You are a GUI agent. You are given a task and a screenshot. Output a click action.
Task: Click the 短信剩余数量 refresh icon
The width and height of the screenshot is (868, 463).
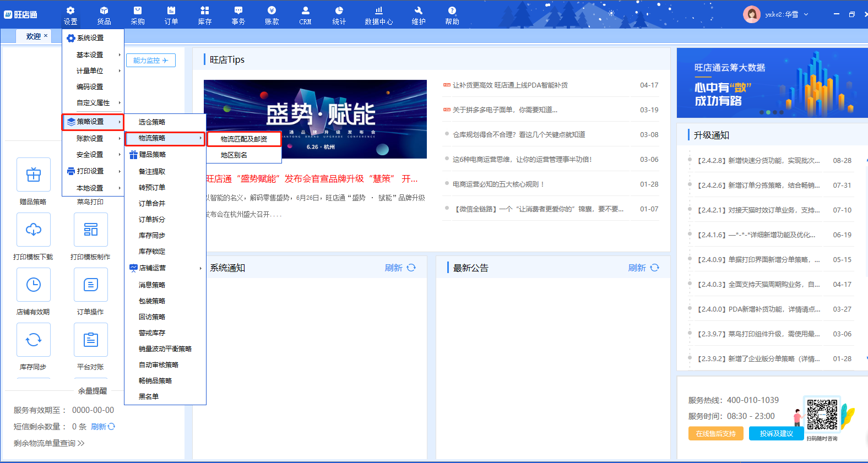coord(112,427)
